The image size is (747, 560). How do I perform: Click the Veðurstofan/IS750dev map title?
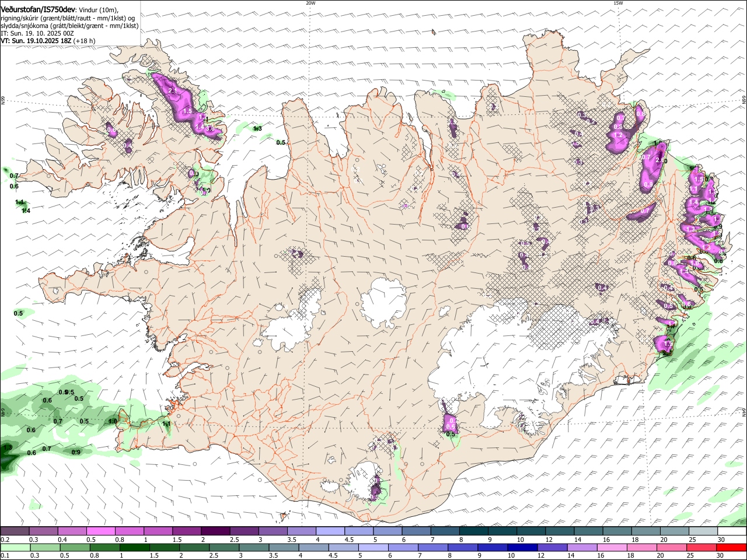tap(38, 9)
